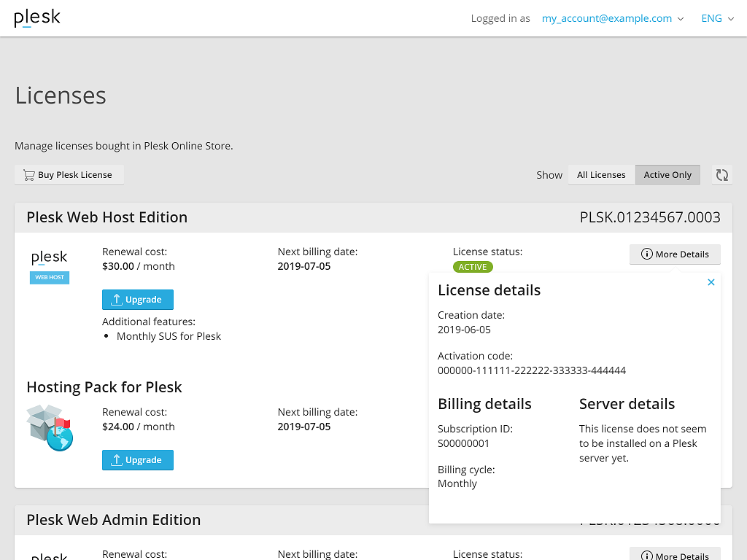Click the Server details heading

click(627, 404)
